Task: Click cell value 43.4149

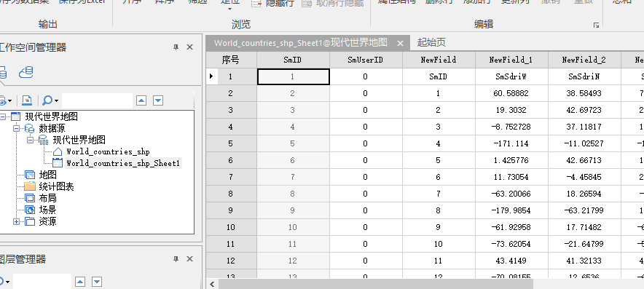Action: [511, 261]
